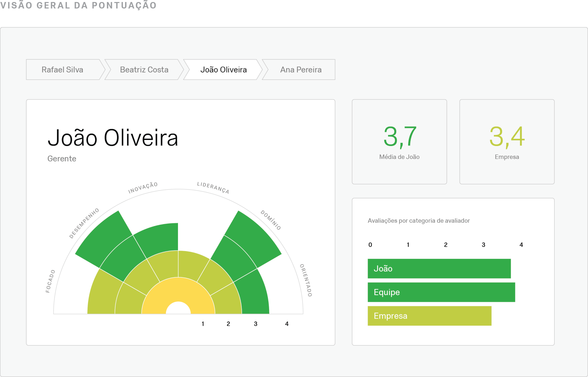Switch to the Rafael Silva tab

point(62,70)
